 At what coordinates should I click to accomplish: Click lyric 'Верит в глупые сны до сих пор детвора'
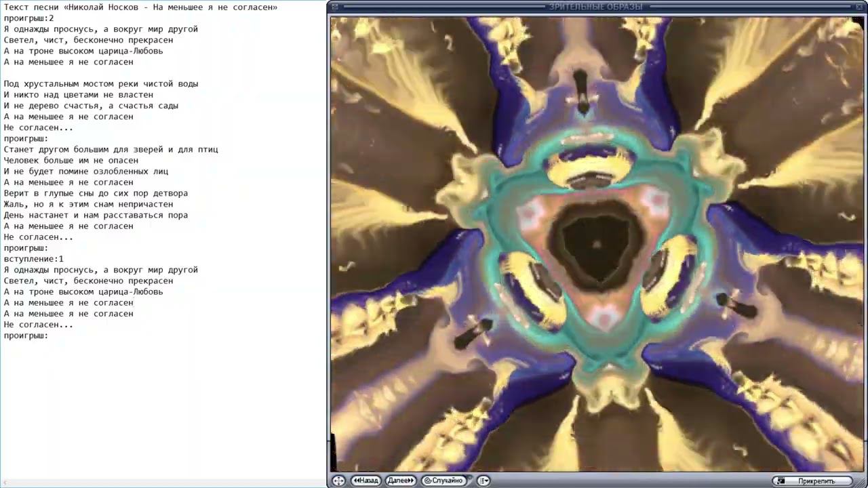click(96, 193)
